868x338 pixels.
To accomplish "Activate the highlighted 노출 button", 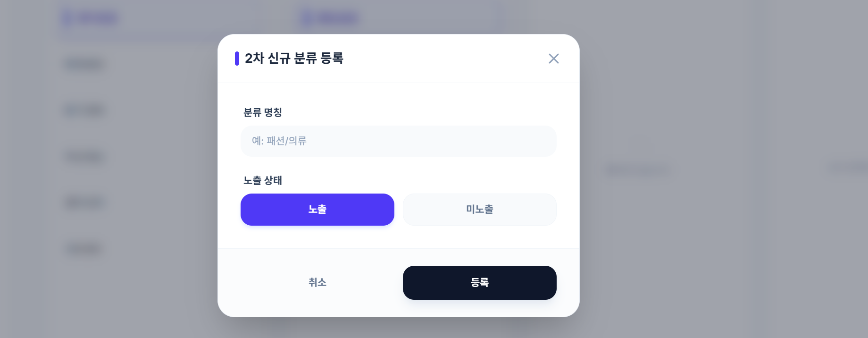I will point(317,210).
